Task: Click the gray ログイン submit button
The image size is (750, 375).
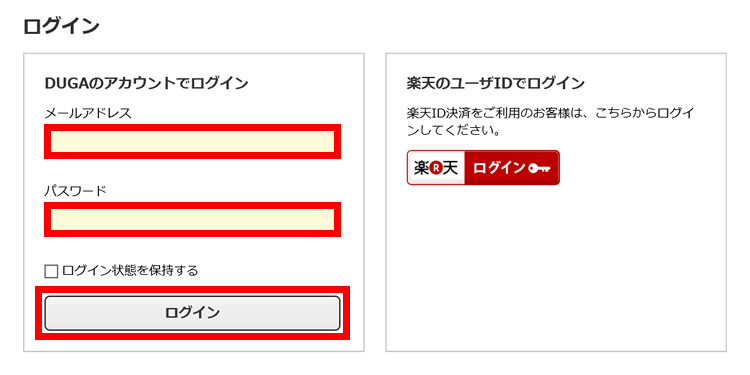Action: coord(192,313)
